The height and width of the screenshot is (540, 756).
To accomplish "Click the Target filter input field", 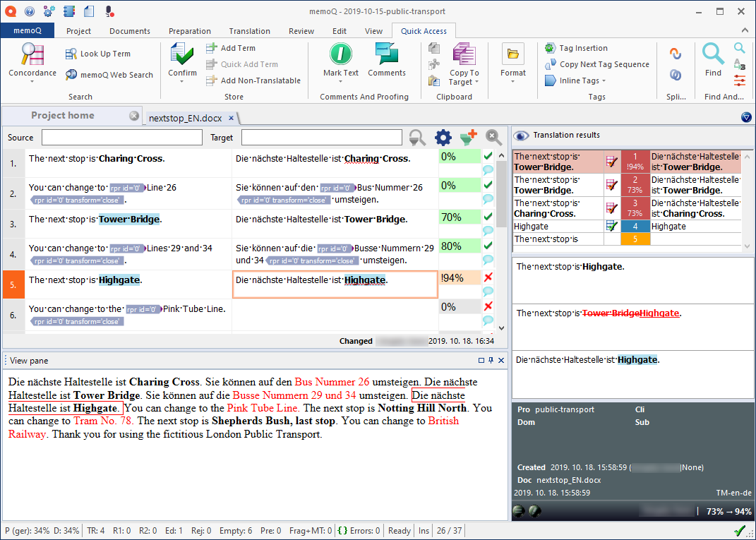I will tap(322, 138).
